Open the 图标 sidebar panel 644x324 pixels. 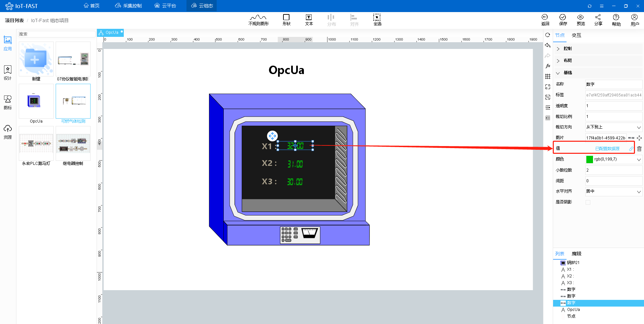(x=8, y=102)
